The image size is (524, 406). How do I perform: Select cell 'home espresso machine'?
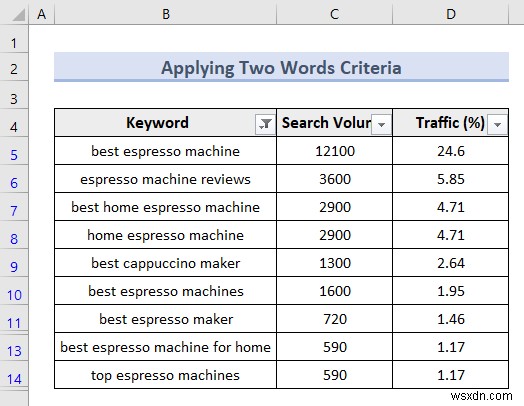click(x=165, y=235)
